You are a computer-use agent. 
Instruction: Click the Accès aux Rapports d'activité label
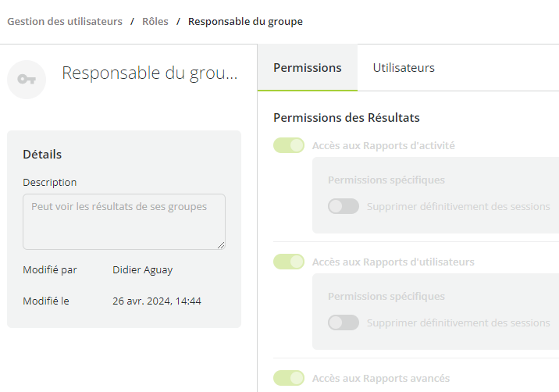coord(383,145)
